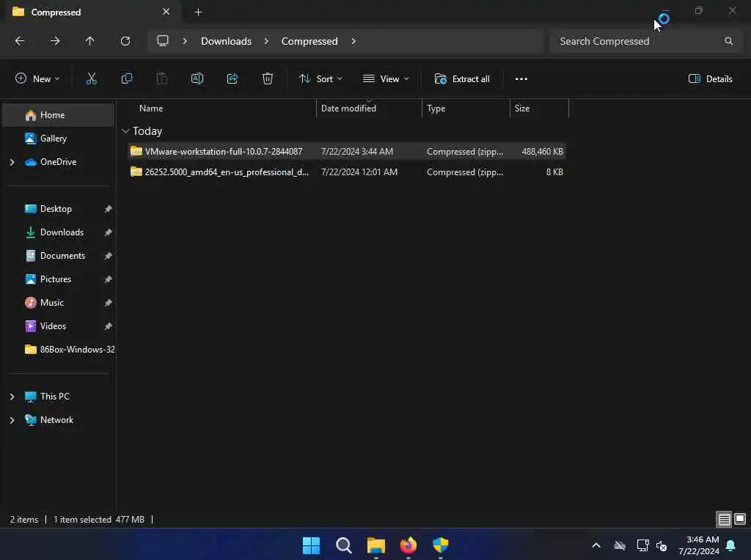
Task: Click the muted volume tray icon
Action: click(662, 545)
